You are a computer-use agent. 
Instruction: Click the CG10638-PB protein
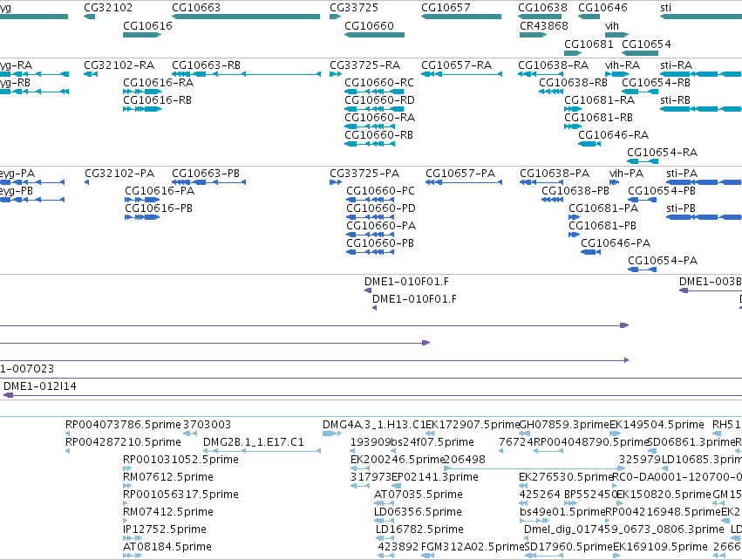click(x=552, y=200)
